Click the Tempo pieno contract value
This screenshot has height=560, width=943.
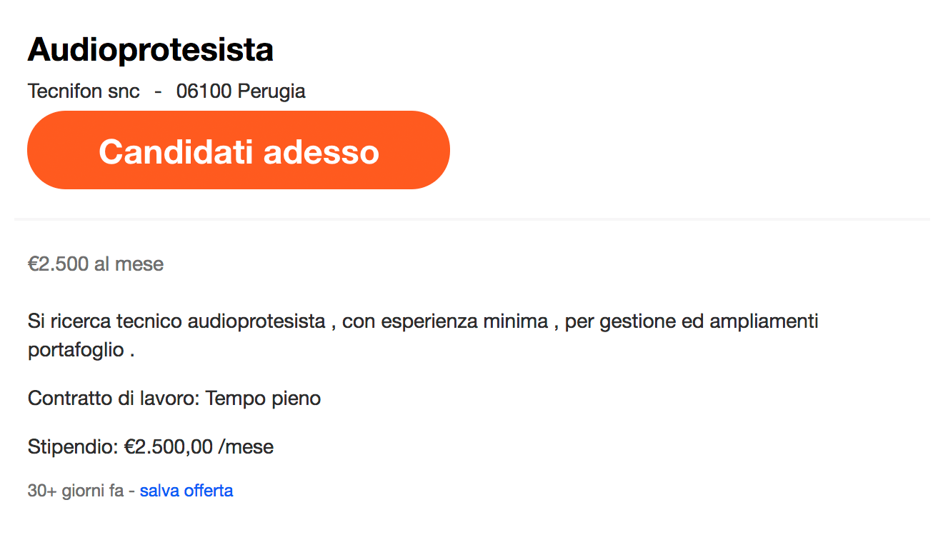tap(263, 399)
